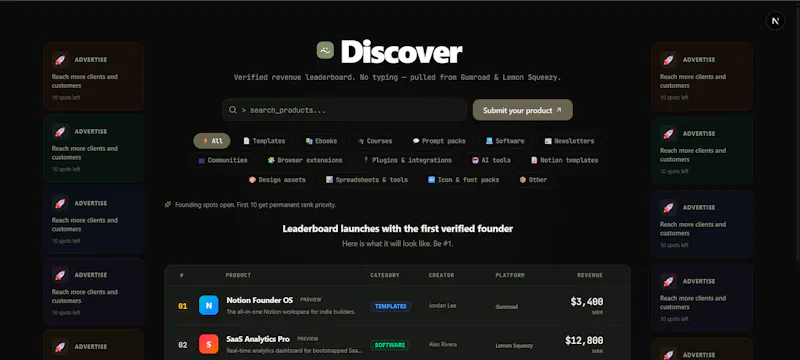
Task: Click the PRODUCT column header
Action: tap(238, 275)
